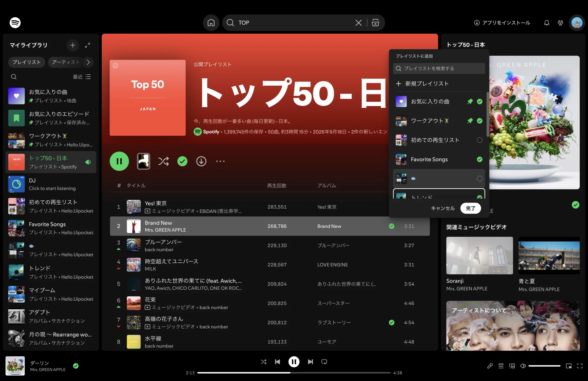Open 青と夏 music video thumbnail
588x381 pixels.
click(x=549, y=256)
